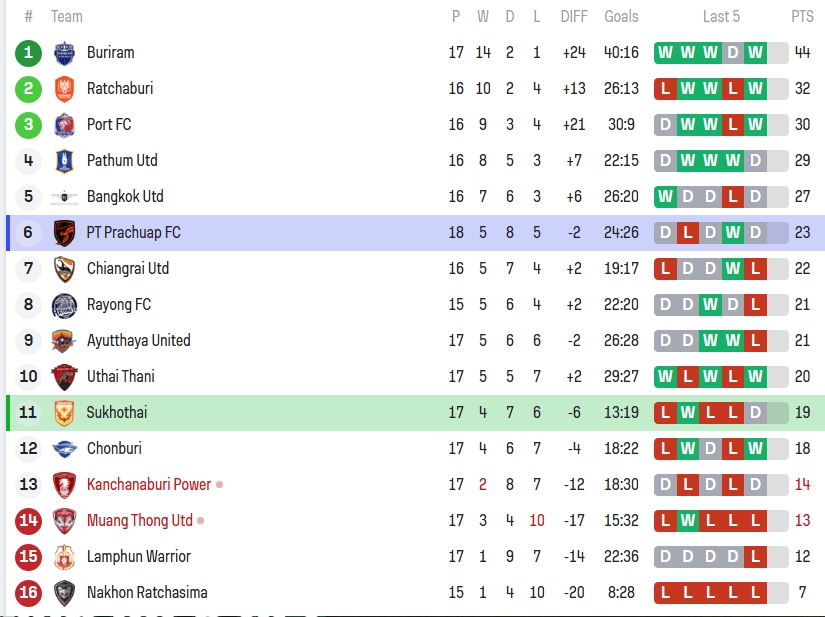This screenshot has height=617, width=825.
Task: Click Buriram's most recent W result badge
Action: coord(755,53)
